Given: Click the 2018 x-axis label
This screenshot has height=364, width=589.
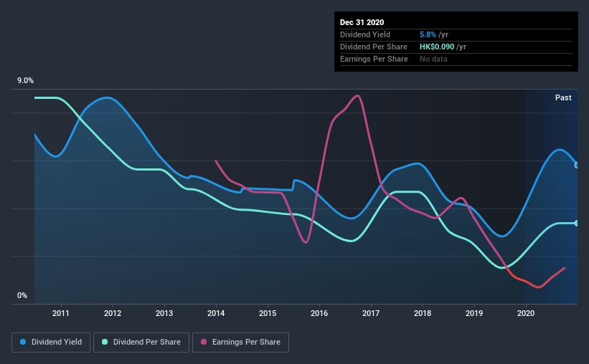Looking at the screenshot, I should point(423,313).
